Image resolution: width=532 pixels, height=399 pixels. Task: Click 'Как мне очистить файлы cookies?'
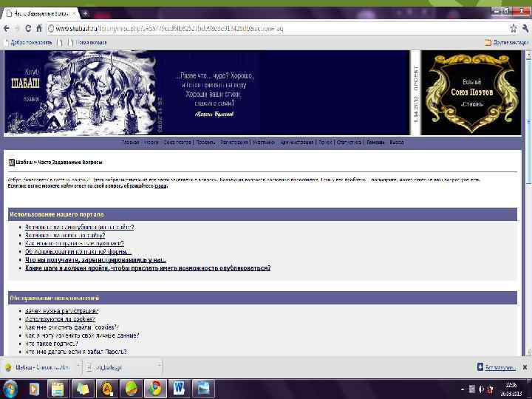[72, 327]
